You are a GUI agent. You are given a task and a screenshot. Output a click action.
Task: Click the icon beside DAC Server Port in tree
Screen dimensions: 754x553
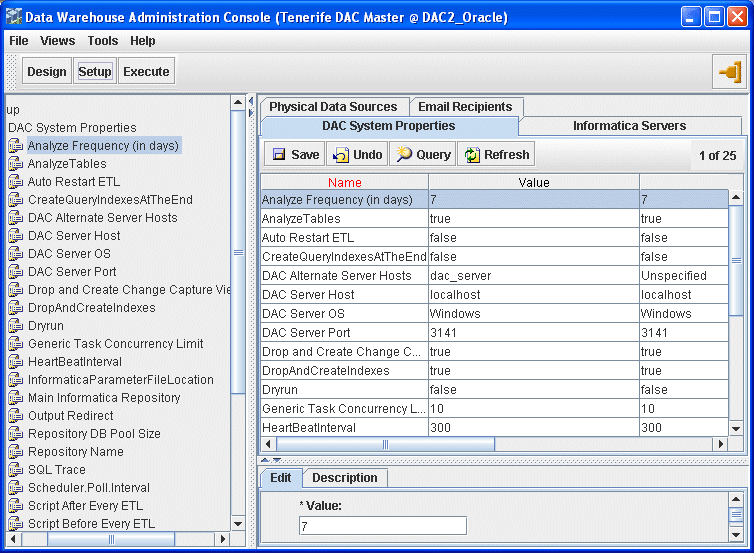click(15, 272)
